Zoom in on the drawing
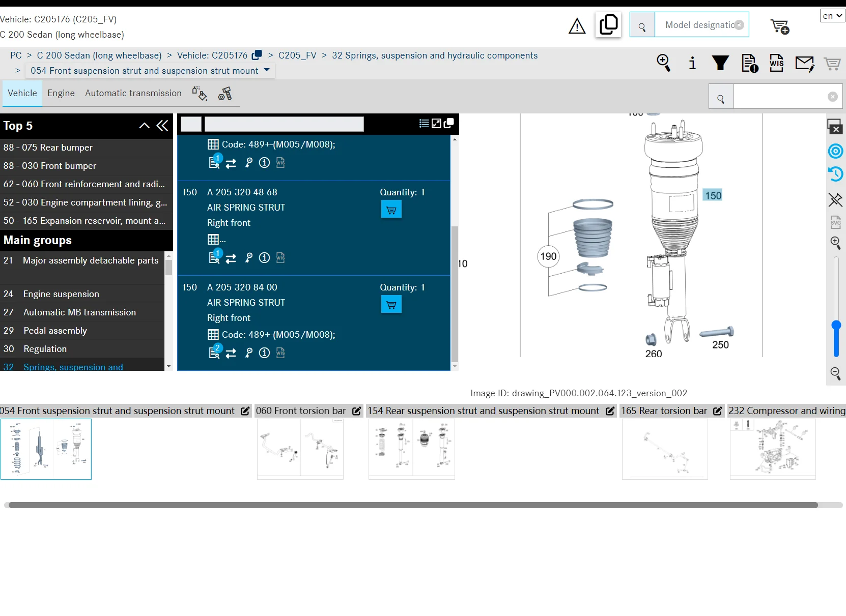 pyautogui.click(x=835, y=243)
